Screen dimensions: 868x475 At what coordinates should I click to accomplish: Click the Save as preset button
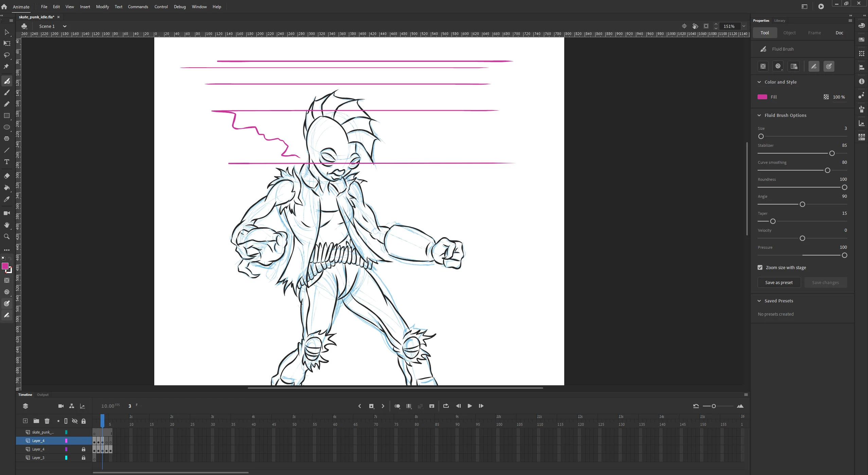pos(779,282)
